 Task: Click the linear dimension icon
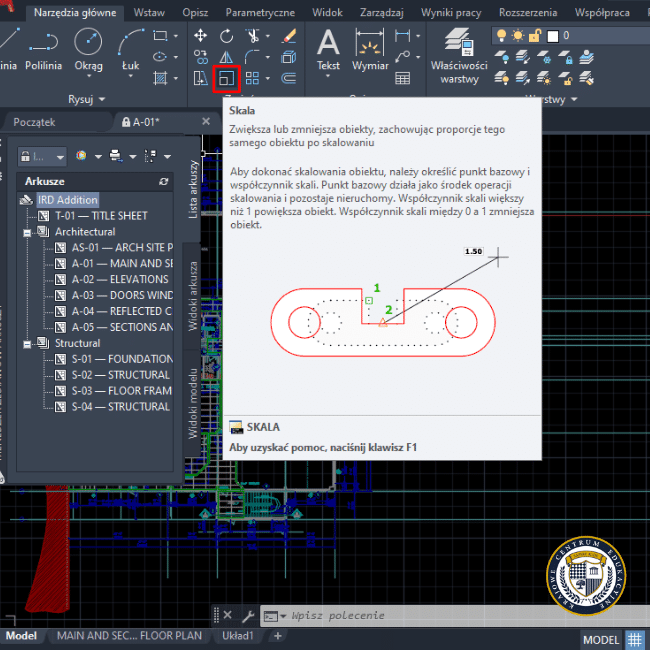click(403, 36)
